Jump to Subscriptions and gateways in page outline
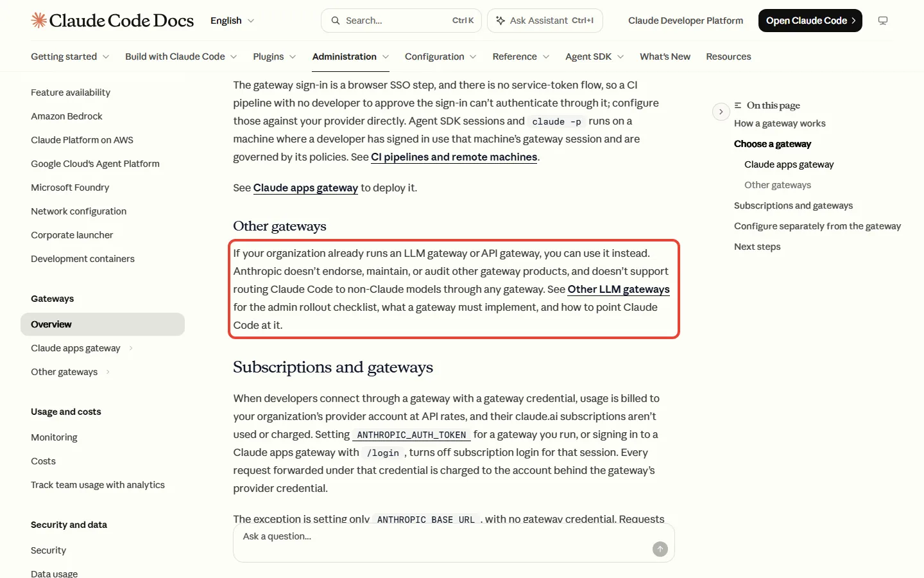 793,206
